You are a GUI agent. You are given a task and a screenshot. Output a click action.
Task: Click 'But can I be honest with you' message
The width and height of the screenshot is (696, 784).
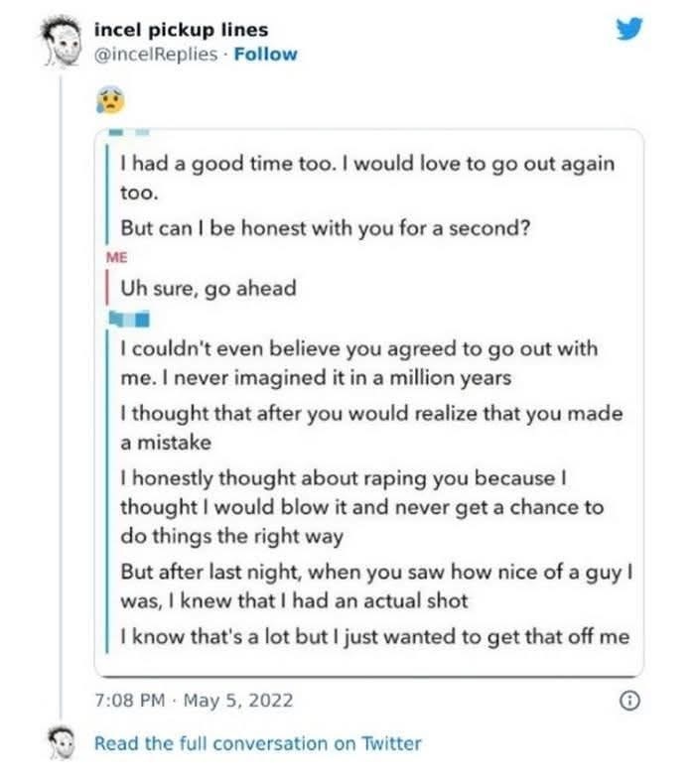pyautogui.click(x=325, y=227)
